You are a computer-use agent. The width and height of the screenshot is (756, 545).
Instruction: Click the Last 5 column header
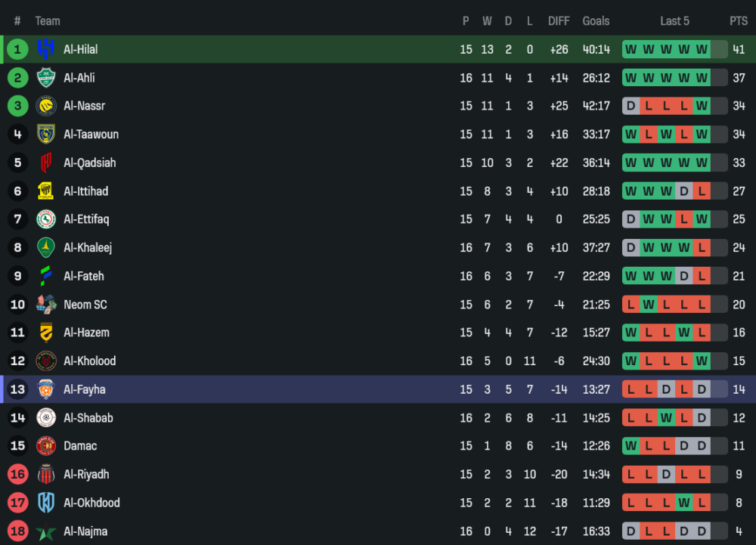tap(674, 21)
